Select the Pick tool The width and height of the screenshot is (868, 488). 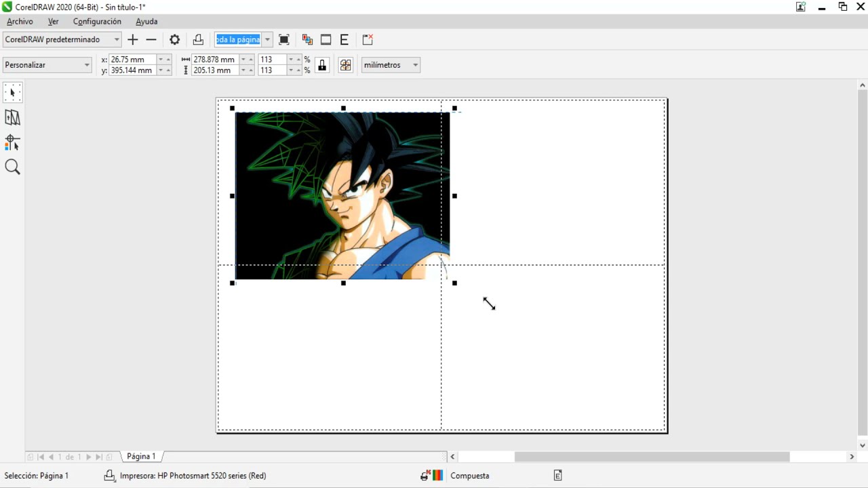coord(12,92)
